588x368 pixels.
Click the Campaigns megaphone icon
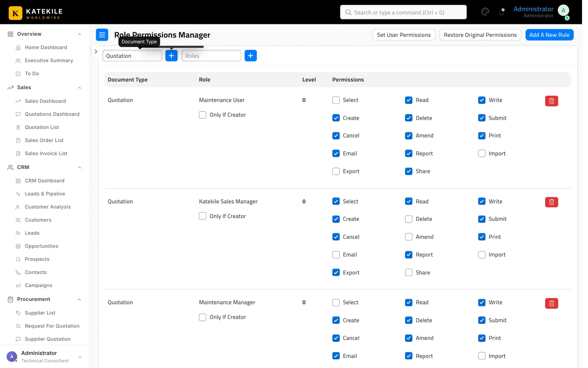18,286
